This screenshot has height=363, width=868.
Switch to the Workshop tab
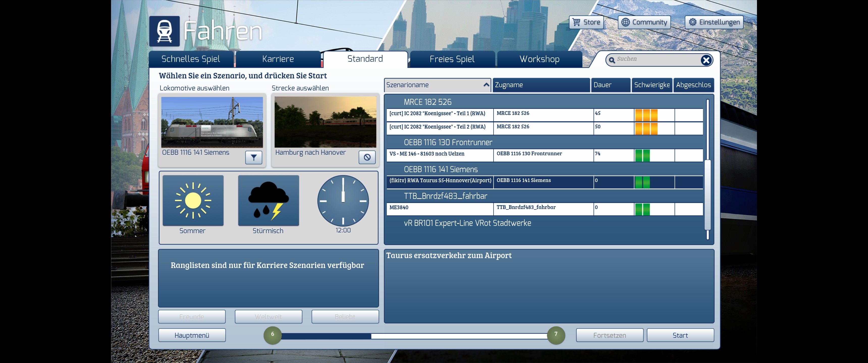539,59
